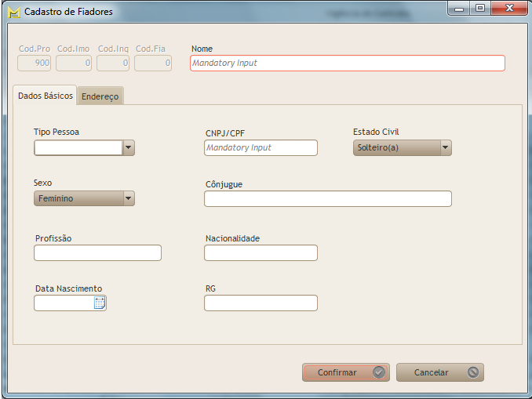Open the Sexo dropdown list

[x=129, y=199]
